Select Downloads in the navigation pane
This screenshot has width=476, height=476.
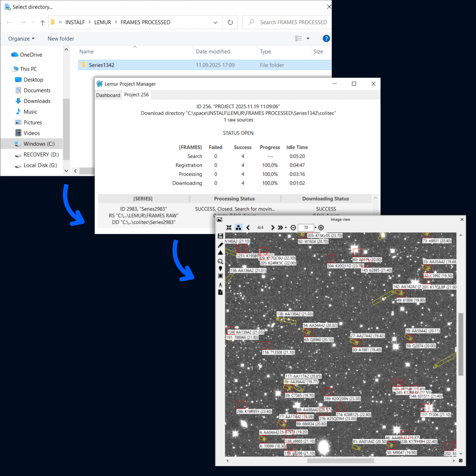point(37,101)
